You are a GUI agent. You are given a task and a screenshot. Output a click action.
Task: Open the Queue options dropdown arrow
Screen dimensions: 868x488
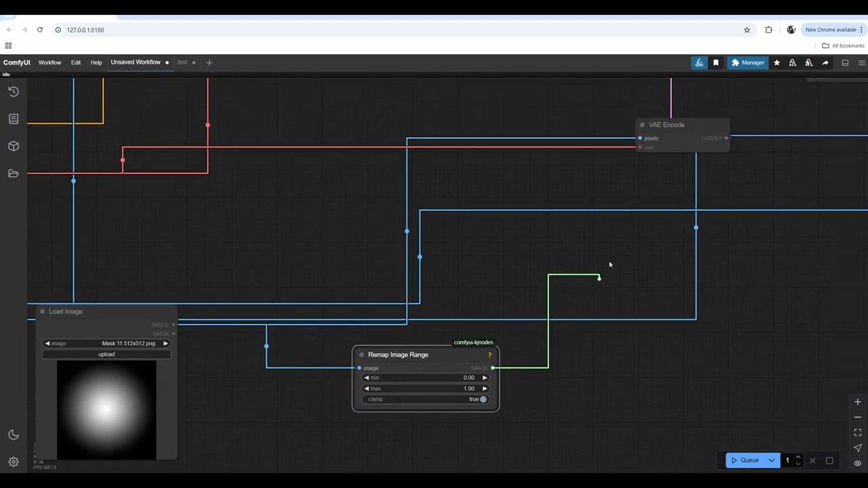point(771,460)
